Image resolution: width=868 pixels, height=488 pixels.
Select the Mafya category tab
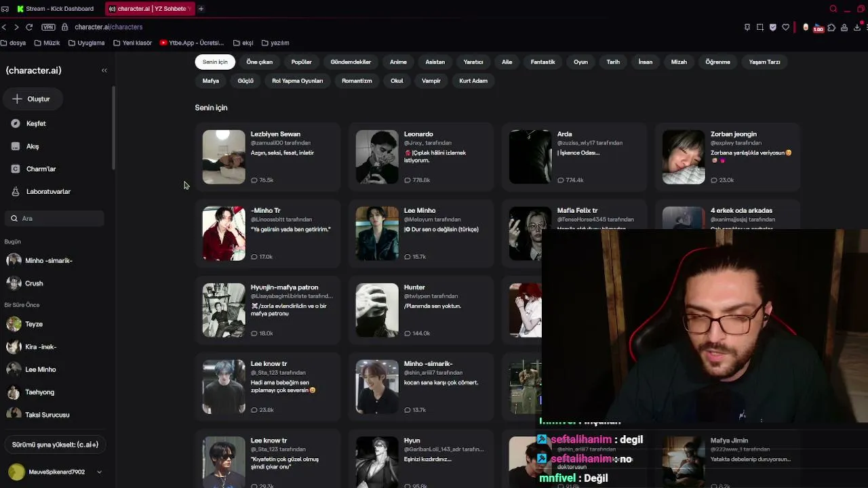(211, 81)
